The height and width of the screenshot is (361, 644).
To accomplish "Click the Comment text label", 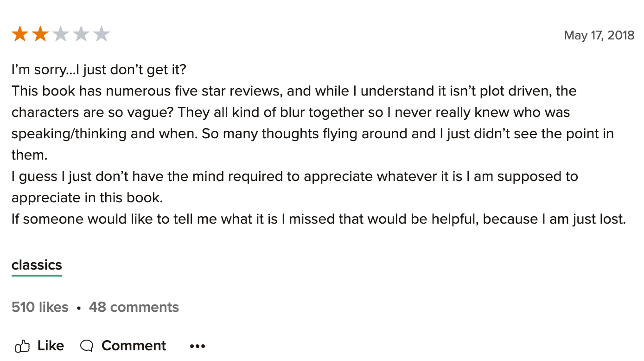I will click(x=134, y=346).
